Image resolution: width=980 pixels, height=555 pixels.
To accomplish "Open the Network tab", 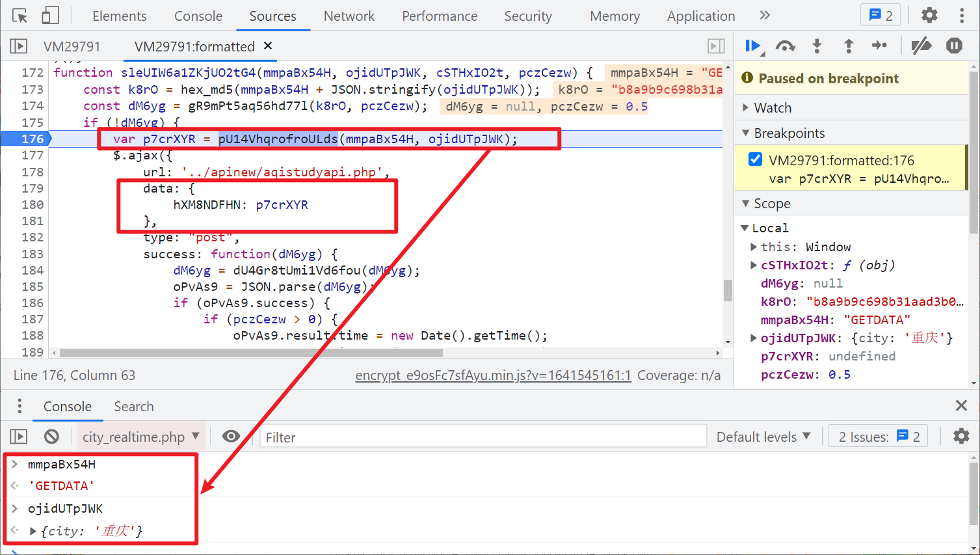I will [349, 16].
